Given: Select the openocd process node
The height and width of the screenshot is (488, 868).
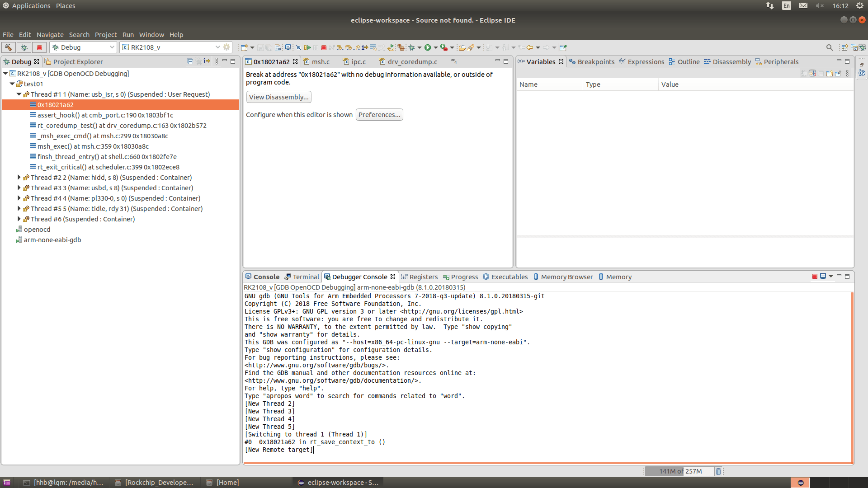Looking at the screenshot, I should coord(33,229).
